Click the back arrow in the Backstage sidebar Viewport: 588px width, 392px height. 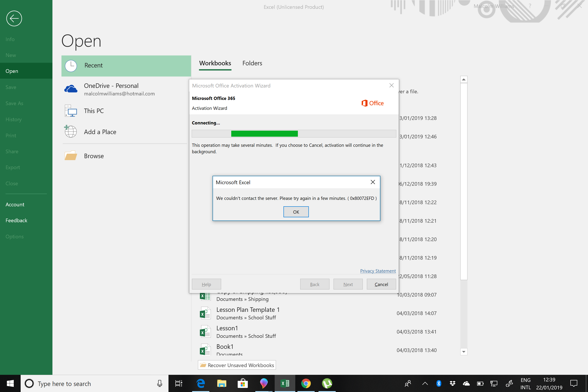[14, 18]
